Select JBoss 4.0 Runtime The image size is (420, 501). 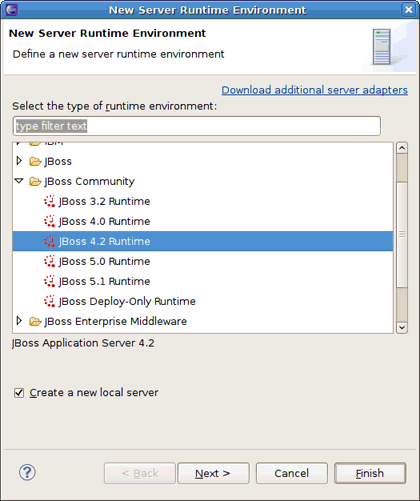[x=104, y=221]
